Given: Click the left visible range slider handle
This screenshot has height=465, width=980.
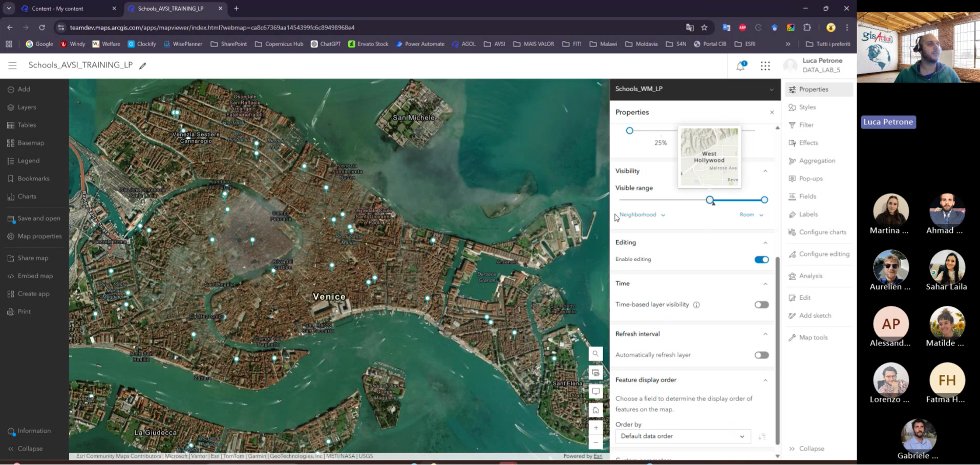Looking at the screenshot, I should 710,200.
